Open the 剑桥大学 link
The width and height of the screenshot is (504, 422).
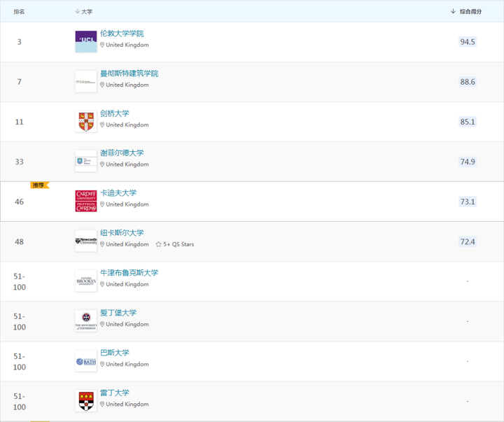point(114,113)
